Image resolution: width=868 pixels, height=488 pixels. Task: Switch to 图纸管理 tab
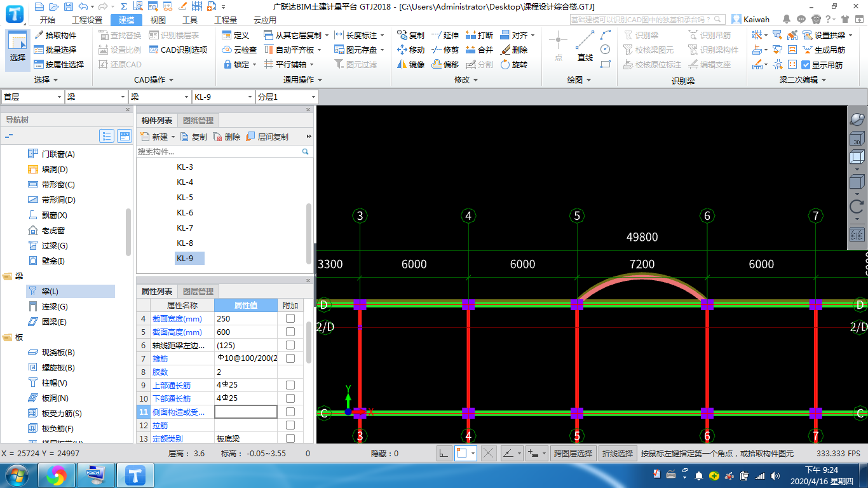click(198, 120)
